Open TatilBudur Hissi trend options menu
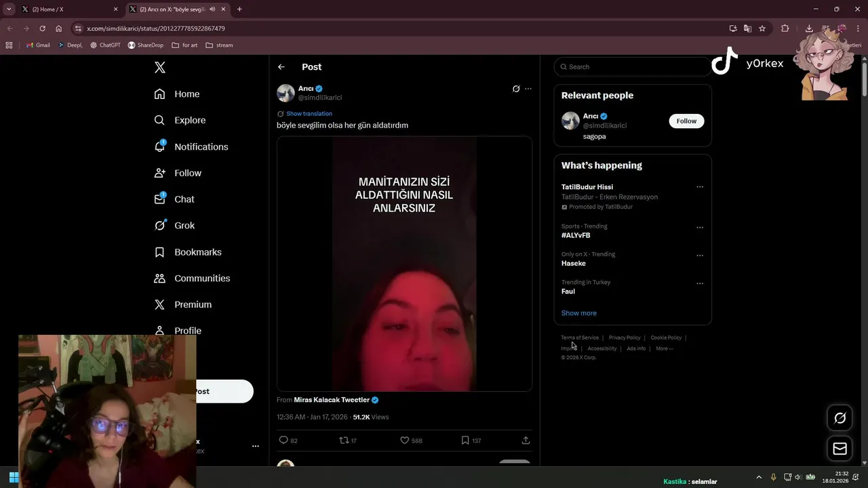 (700, 187)
